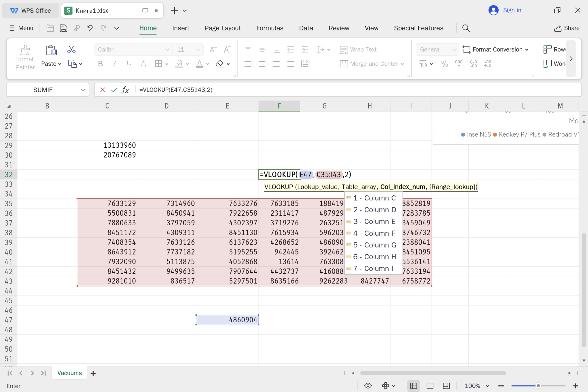
Task: Confirm formula with green checkmark
Action: point(114,90)
